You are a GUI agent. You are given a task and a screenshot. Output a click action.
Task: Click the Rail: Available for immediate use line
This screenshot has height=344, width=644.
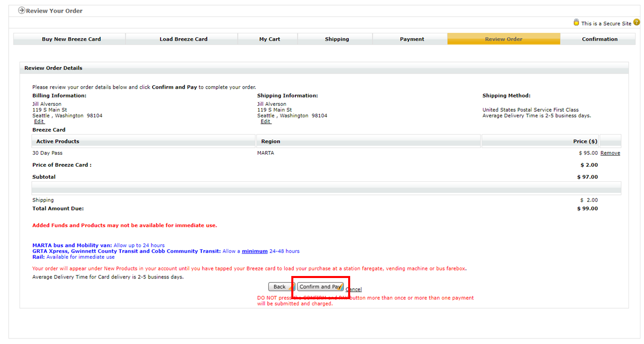73,257
